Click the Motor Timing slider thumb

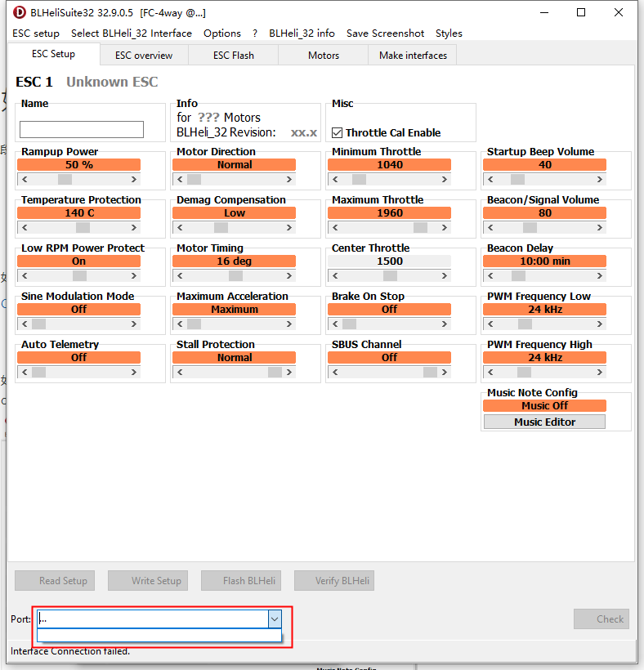(x=235, y=276)
